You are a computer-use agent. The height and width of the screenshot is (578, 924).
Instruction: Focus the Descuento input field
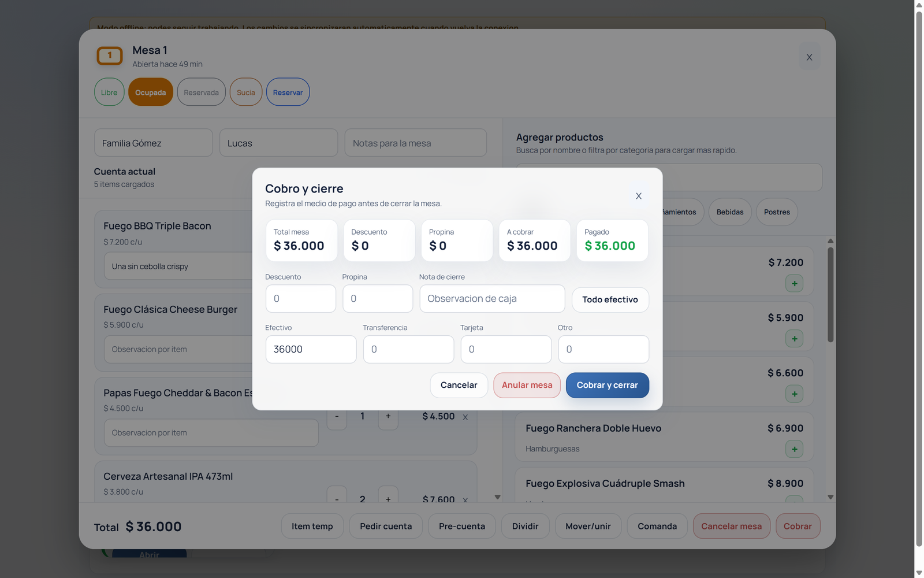pyautogui.click(x=300, y=299)
